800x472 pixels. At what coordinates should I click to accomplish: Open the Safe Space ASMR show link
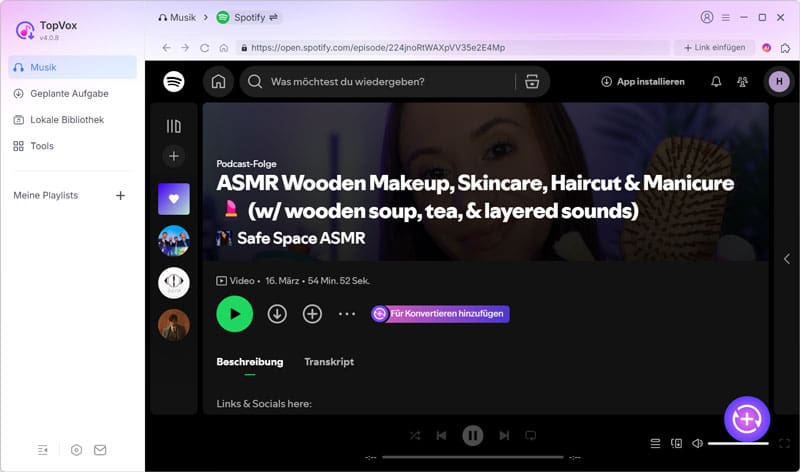(x=301, y=238)
